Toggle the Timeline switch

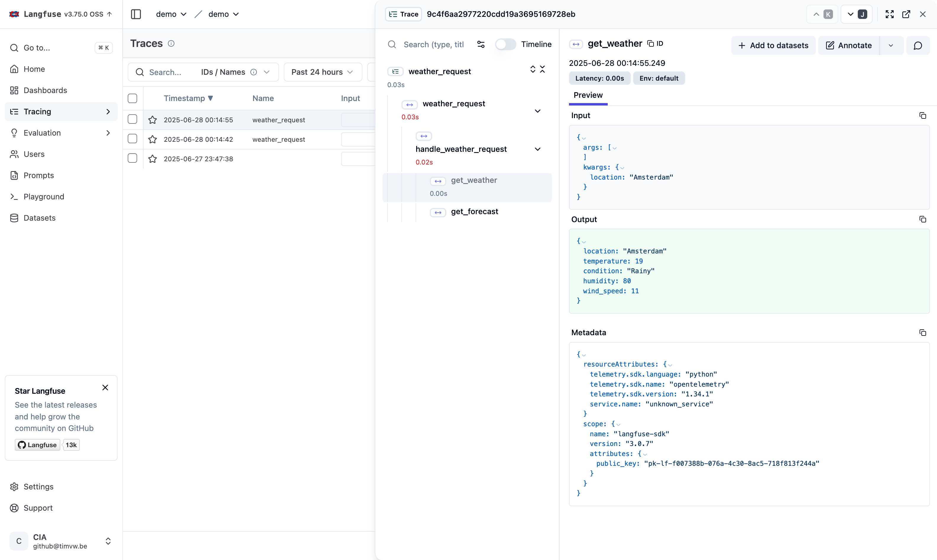(506, 45)
